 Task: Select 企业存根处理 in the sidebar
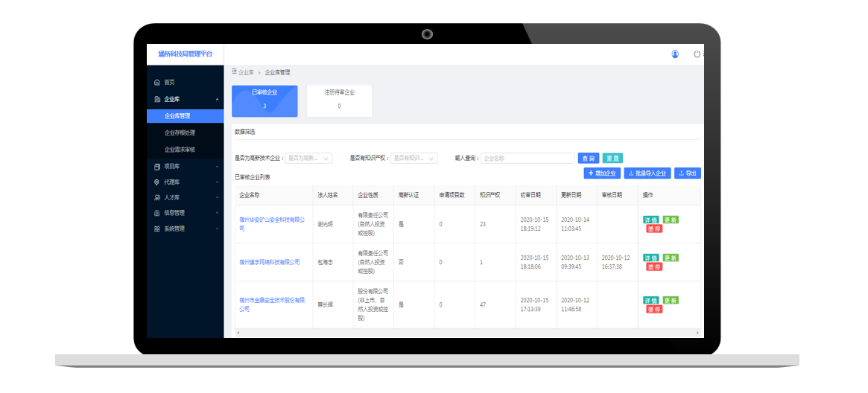pyautogui.click(x=180, y=133)
